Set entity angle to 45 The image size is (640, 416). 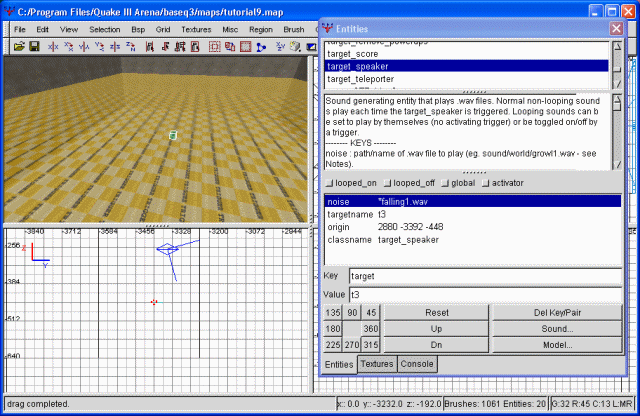(x=371, y=313)
